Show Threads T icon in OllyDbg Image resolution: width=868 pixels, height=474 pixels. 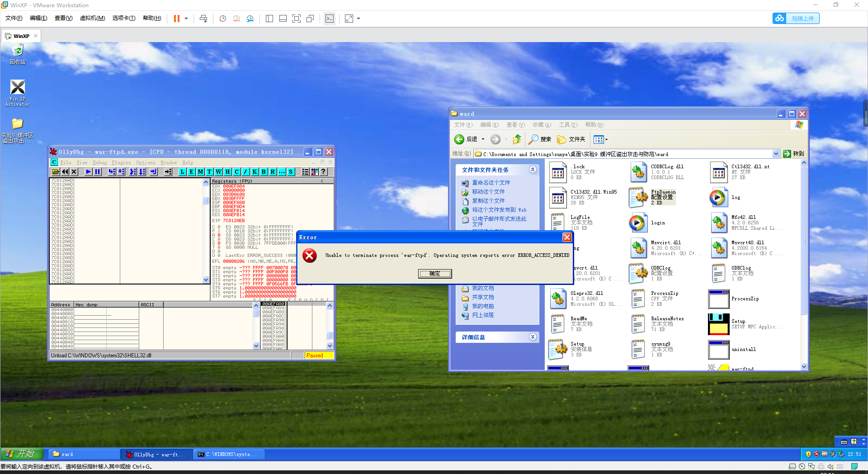point(209,172)
